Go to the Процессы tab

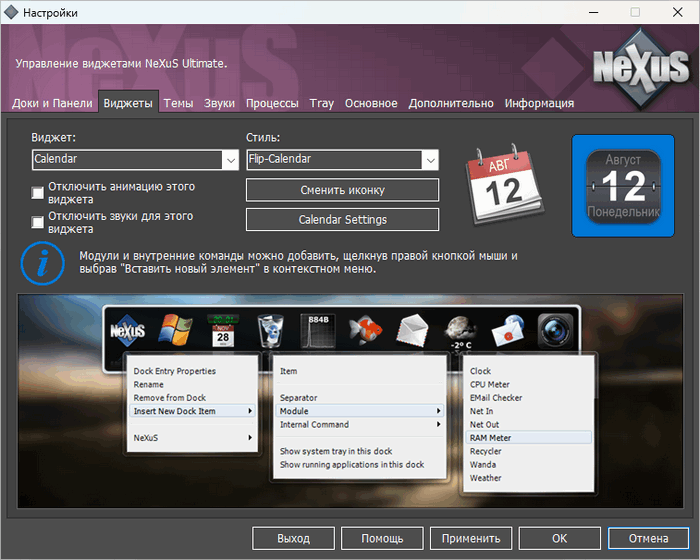[272, 103]
